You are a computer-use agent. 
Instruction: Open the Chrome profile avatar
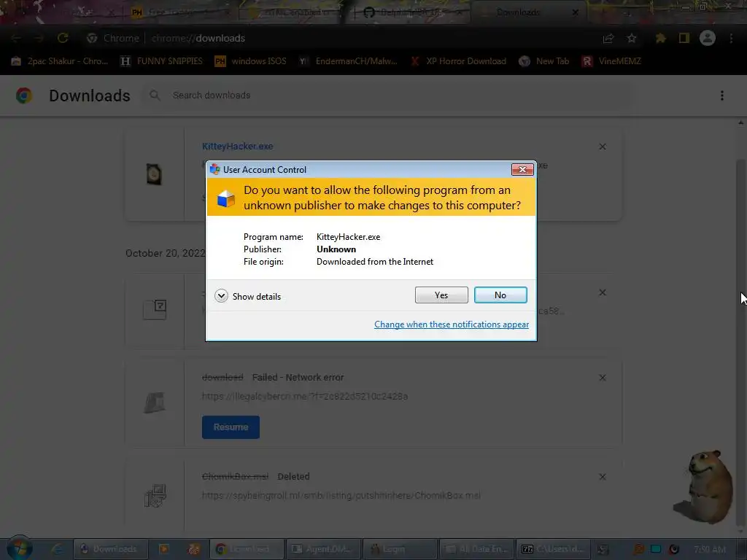click(x=708, y=38)
